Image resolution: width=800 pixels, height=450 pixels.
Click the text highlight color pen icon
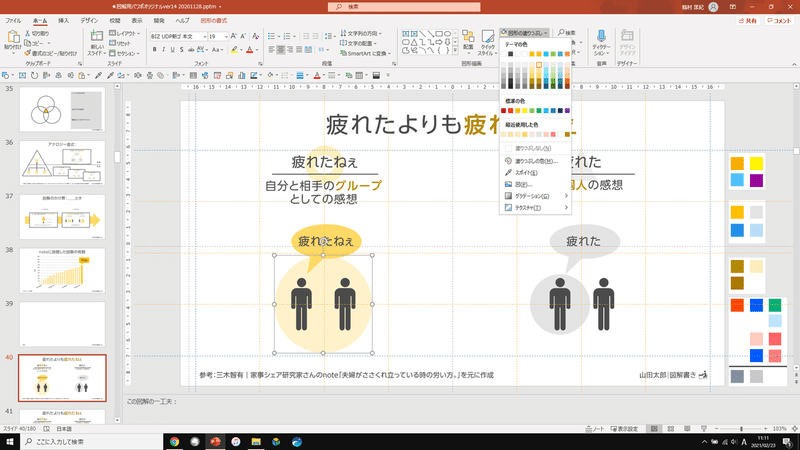(234, 49)
